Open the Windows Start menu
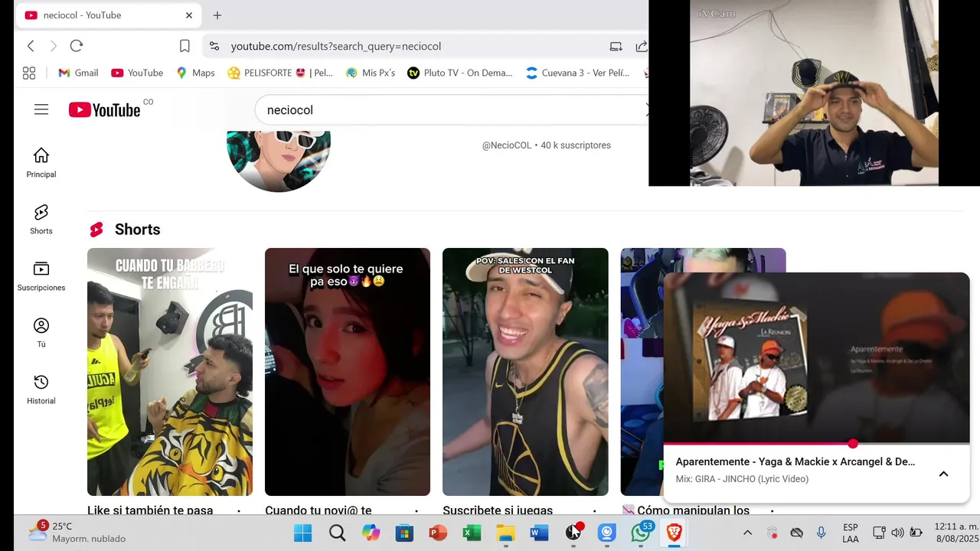 pyautogui.click(x=303, y=533)
